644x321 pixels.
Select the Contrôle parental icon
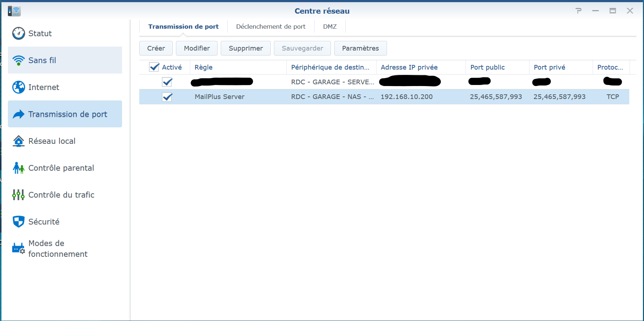point(18,168)
